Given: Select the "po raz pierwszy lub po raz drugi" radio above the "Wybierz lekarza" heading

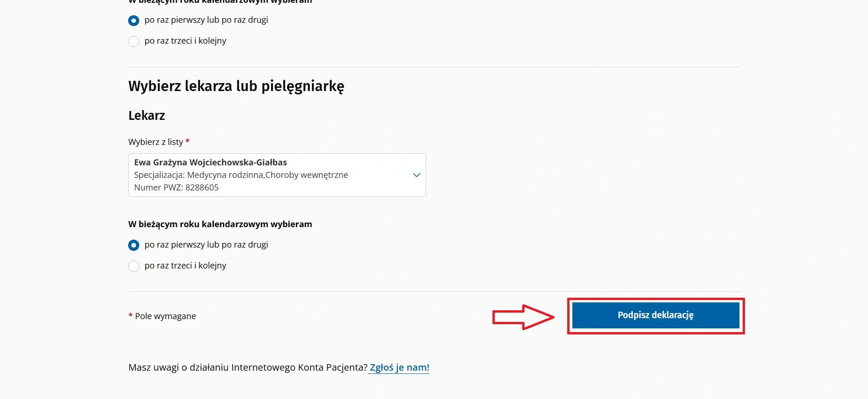Looking at the screenshot, I should point(134,20).
